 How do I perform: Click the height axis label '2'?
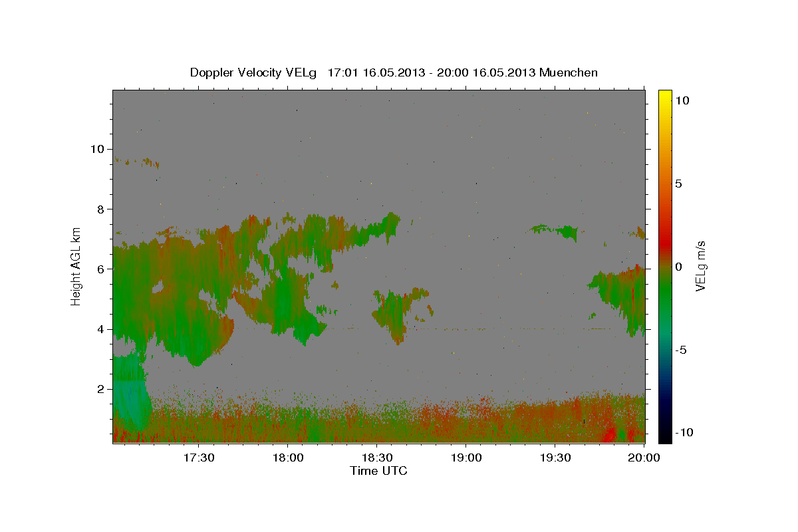pos(100,388)
